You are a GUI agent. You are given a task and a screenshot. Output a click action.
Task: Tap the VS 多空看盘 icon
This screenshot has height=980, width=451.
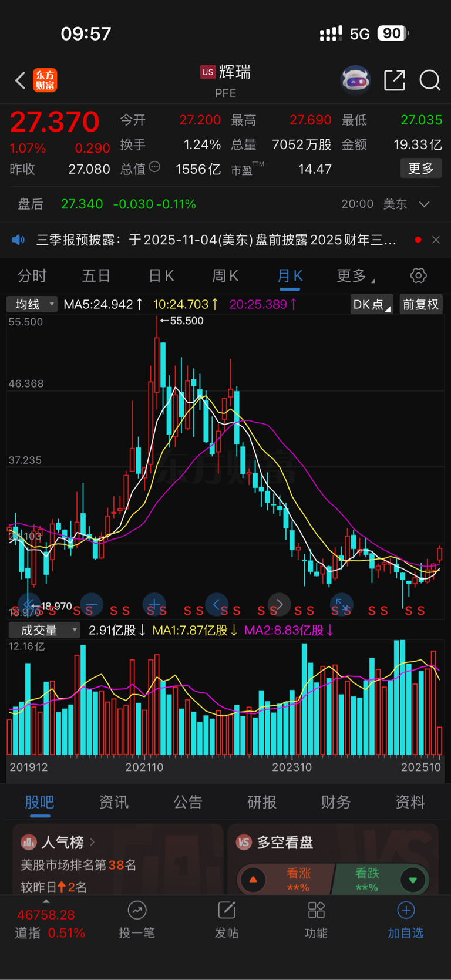tap(244, 843)
